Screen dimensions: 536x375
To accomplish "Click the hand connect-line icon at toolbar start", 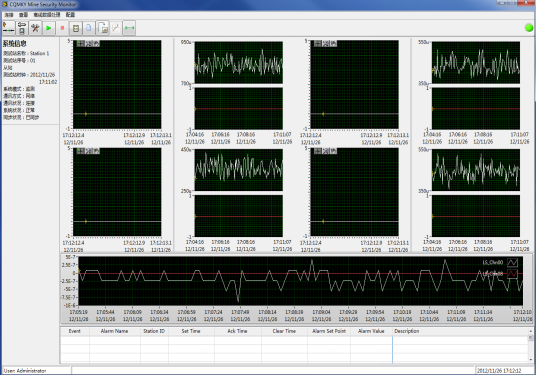I will tap(9, 28).
